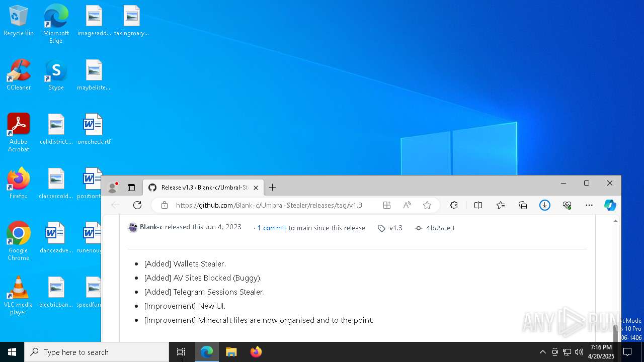Select the electricban image file on desktop
Screen dimensions: 644x362
[x=56, y=292]
